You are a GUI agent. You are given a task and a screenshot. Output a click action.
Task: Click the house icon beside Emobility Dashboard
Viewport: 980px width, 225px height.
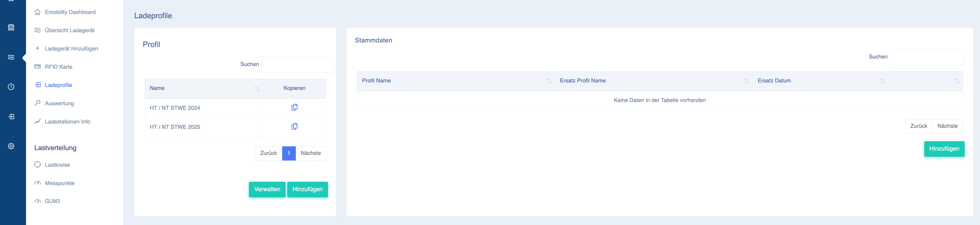(x=37, y=12)
